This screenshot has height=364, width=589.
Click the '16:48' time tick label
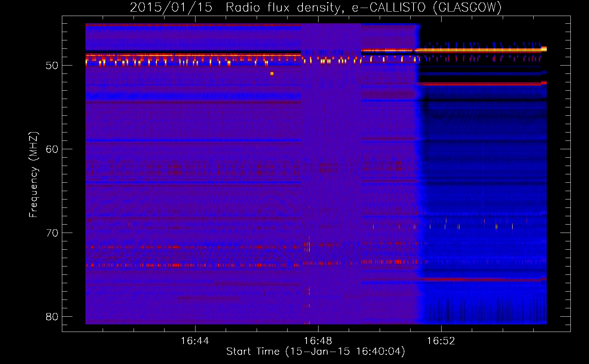pos(318,341)
